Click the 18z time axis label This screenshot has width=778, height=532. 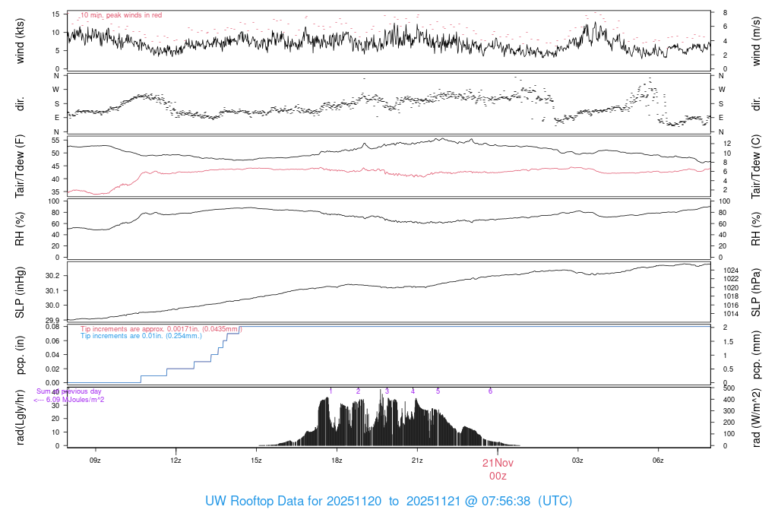[x=337, y=461]
